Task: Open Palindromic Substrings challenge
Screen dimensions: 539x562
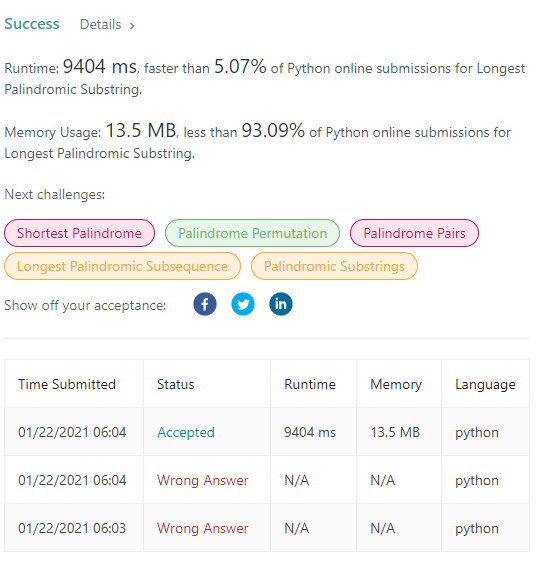Action: (334, 266)
